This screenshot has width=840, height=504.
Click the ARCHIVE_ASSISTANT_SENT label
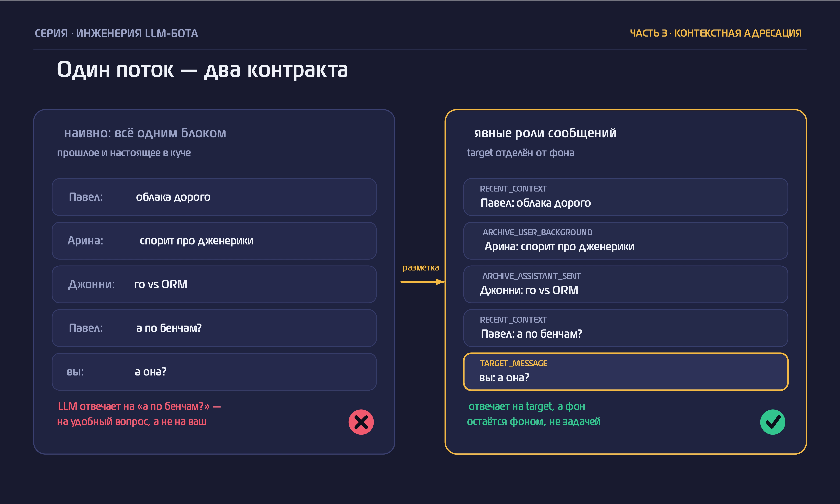[x=532, y=276]
